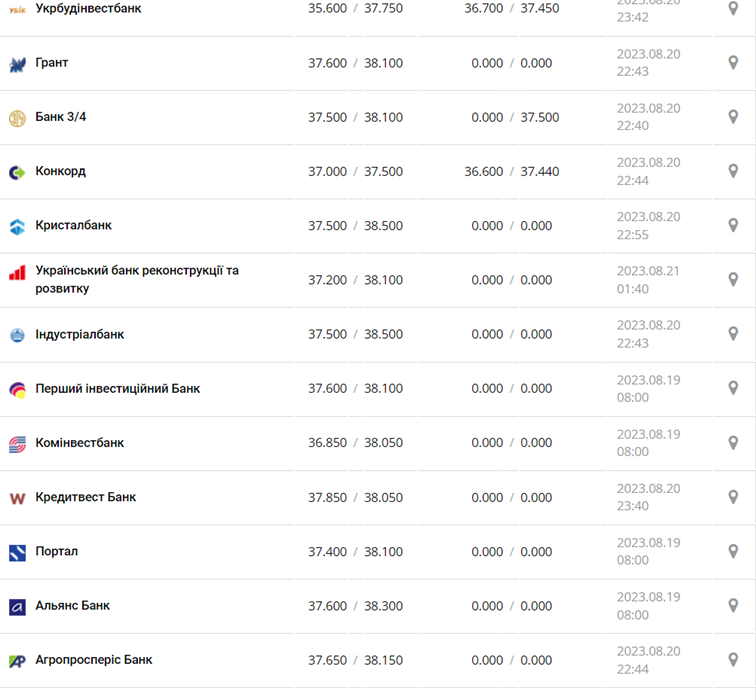Click Агропросперіс Банк map pin icon
756x700 pixels.
pyautogui.click(x=733, y=660)
